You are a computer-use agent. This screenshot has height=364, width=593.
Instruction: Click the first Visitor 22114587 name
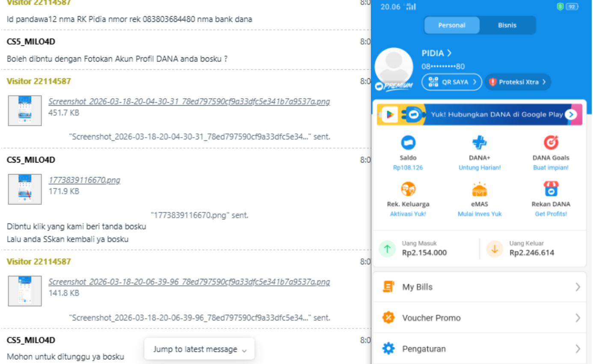tap(39, 2)
